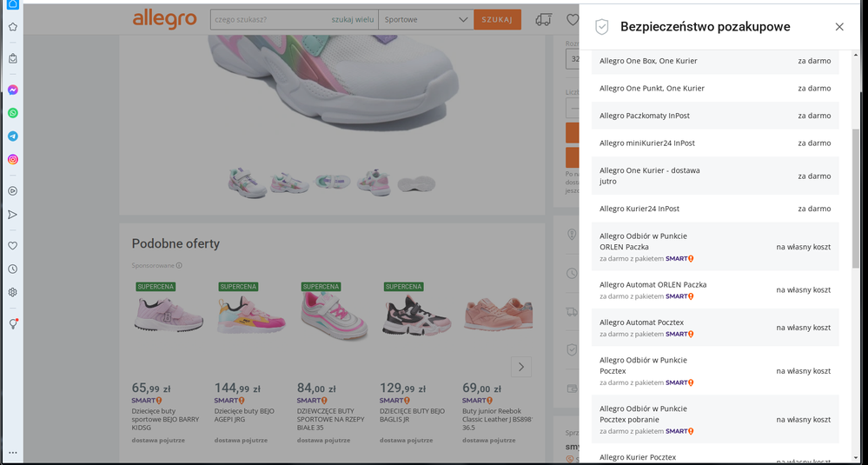
Task: Click delivery truck icon in Allegro header
Action: [544, 20]
